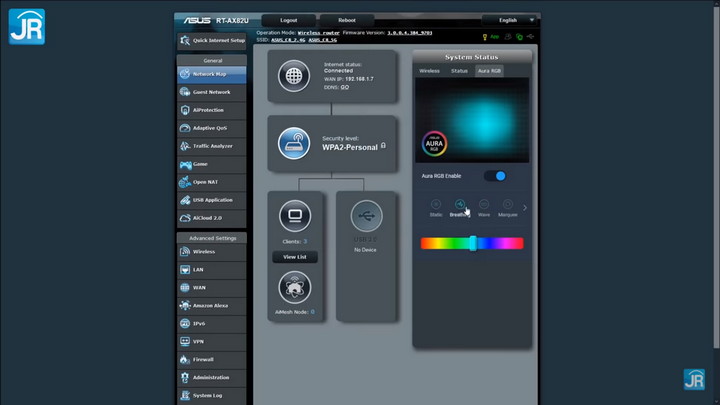Click the DDNS GO link
This screenshot has width=720, height=405.
[345, 87]
